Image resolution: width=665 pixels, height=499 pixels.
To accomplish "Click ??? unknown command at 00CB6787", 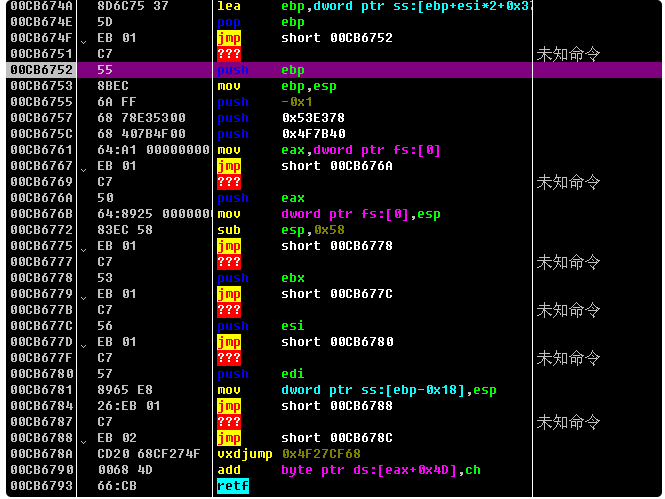I will click(x=229, y=422).
